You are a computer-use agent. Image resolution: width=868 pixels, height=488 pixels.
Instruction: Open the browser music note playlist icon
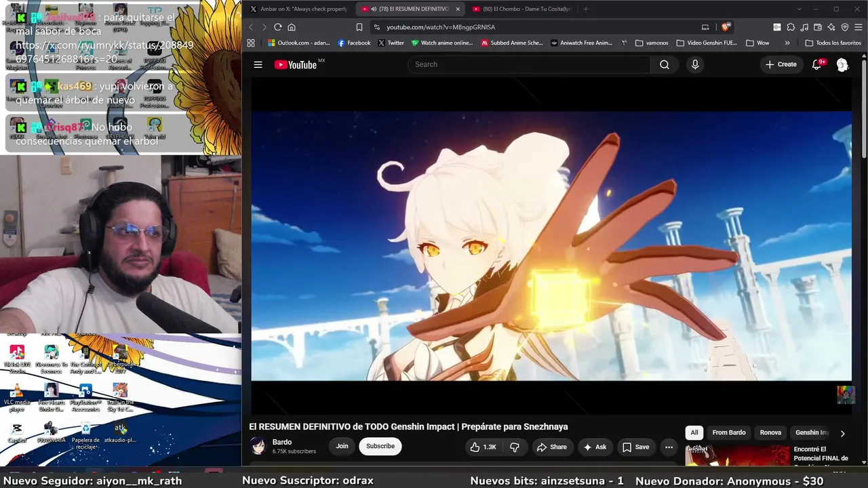pyautogui.click(x=804, y=27)
